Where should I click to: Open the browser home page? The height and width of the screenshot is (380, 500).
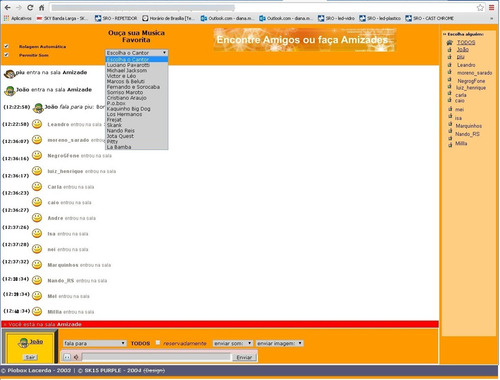coord(42,7)
